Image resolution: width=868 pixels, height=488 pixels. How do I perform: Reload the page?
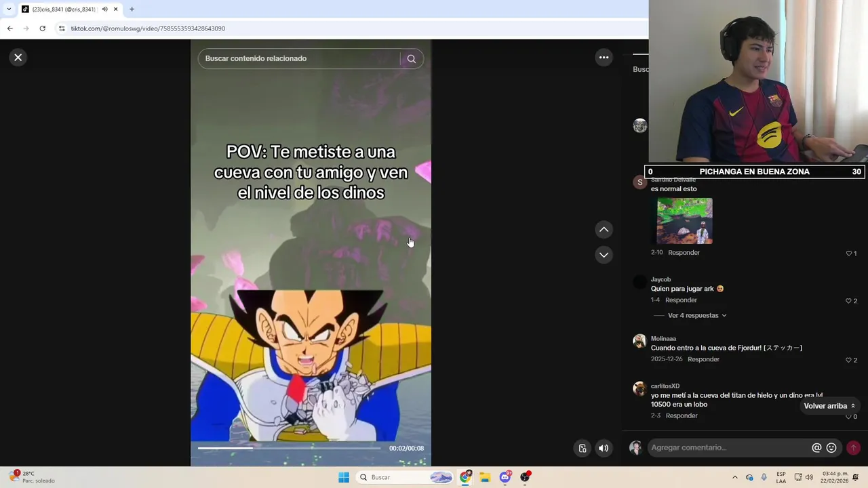[42, 28]
